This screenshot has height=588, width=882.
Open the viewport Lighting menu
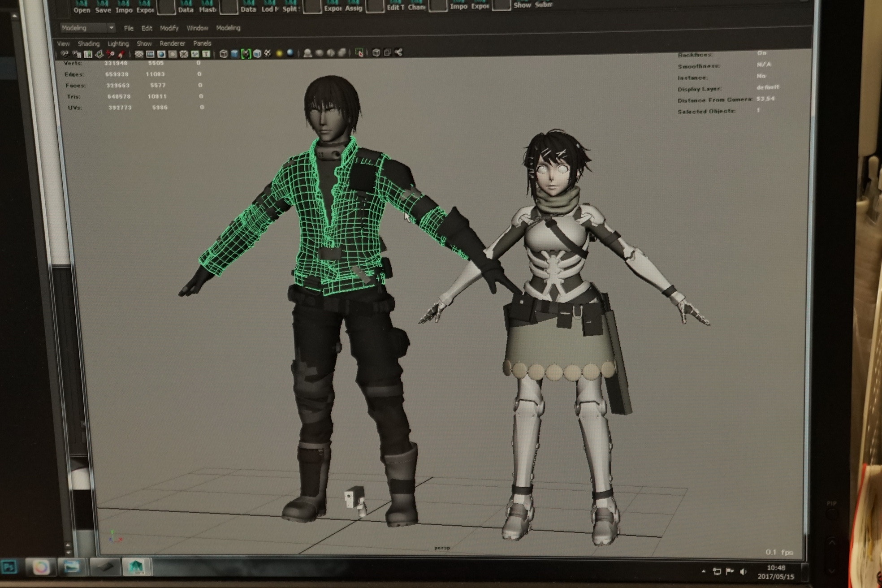pyautogui.click(x=118, y=44)
